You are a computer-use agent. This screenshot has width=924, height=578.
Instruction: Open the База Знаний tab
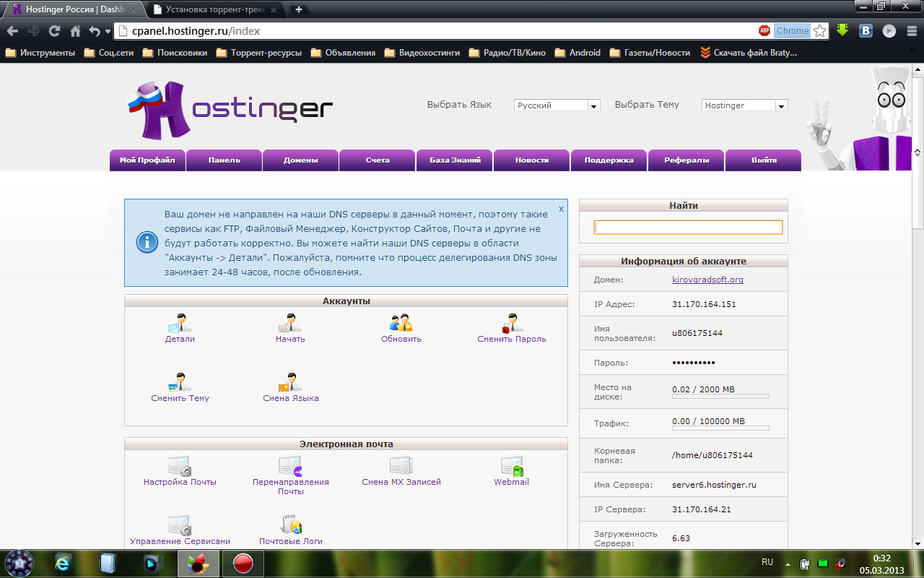(455, 160)
